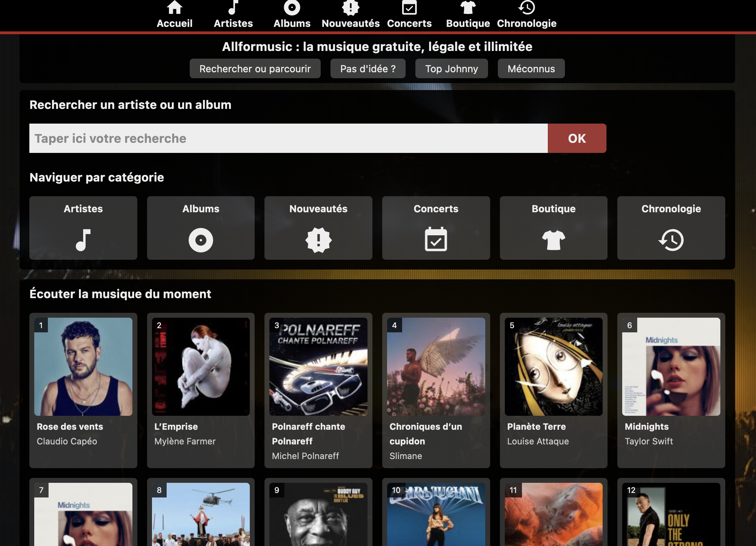Click the Midnights Taylor Swift album title
756x546 pixels.
pyautogui.click(x=647, y=427)
